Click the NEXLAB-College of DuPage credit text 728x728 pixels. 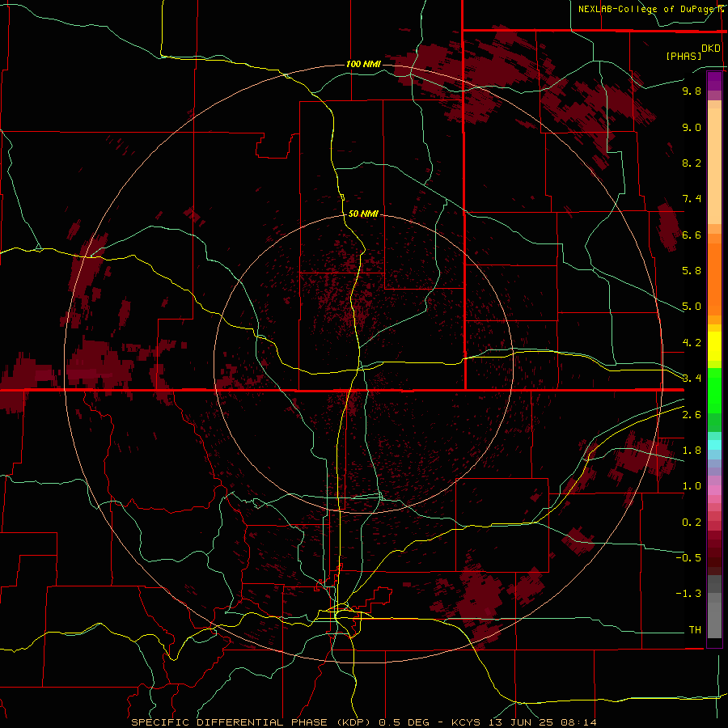pyautogui.click(x=648, y=9)
